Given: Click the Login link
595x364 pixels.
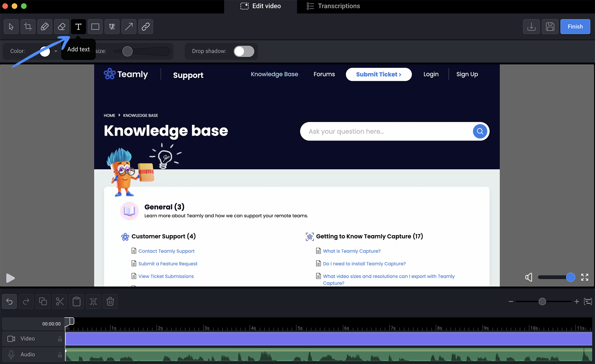Looking at the screenshot, I should point(431,74).
